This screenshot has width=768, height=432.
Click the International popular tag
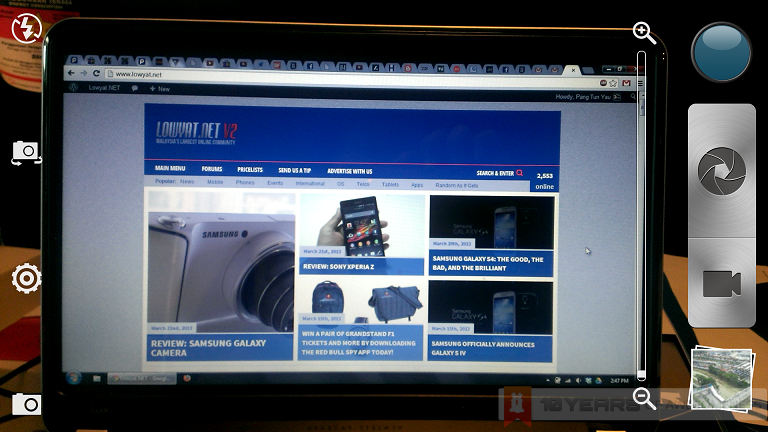pos(310,183)
